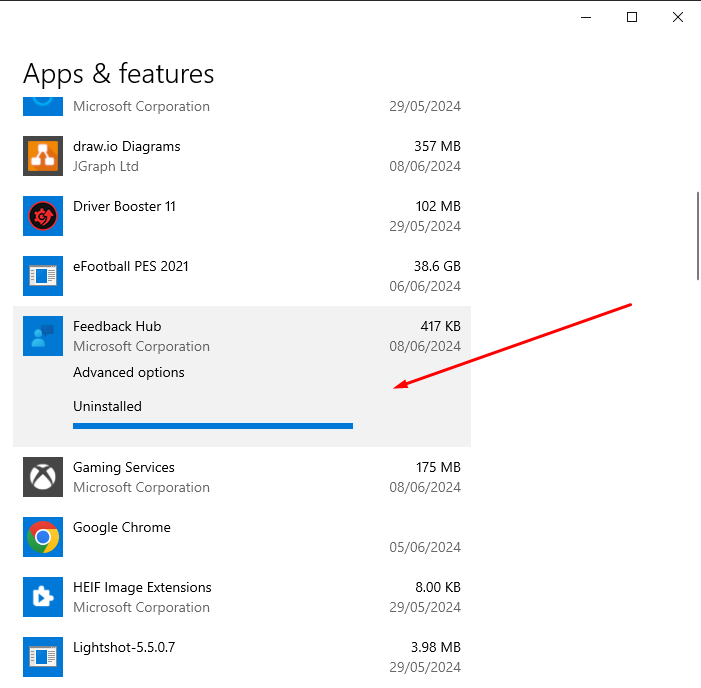Maximize the Settings window
701x688 pixels.
(x=632, y=17)
